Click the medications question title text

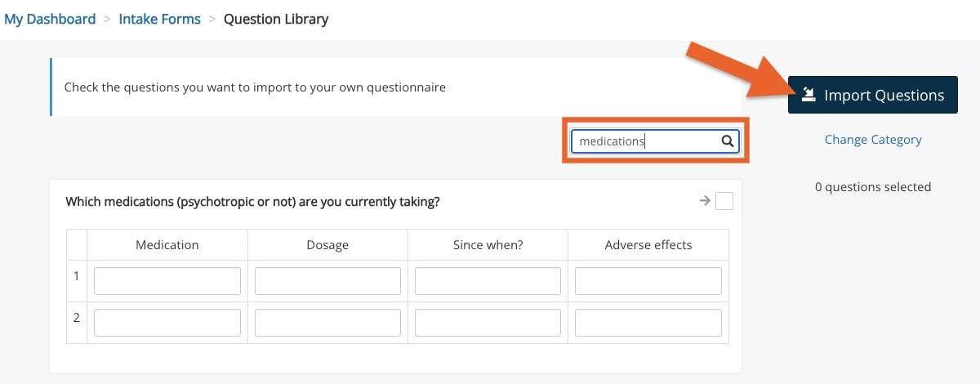(252, 201)
